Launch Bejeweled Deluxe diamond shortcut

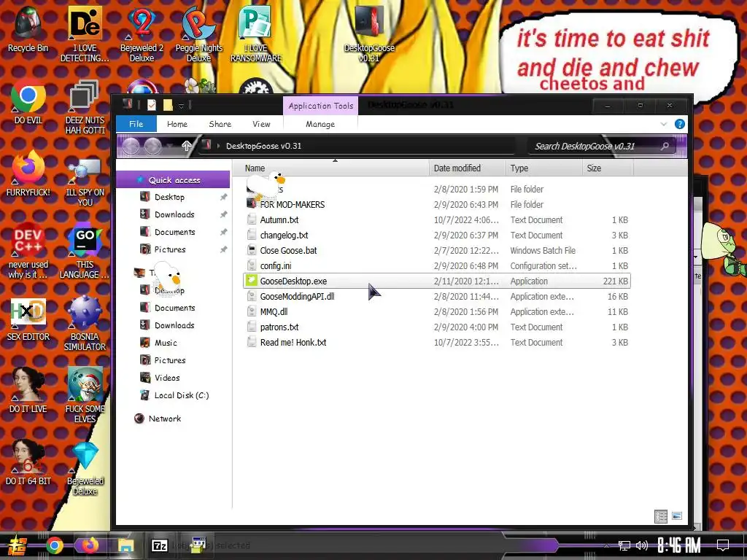tap(85, 467)
